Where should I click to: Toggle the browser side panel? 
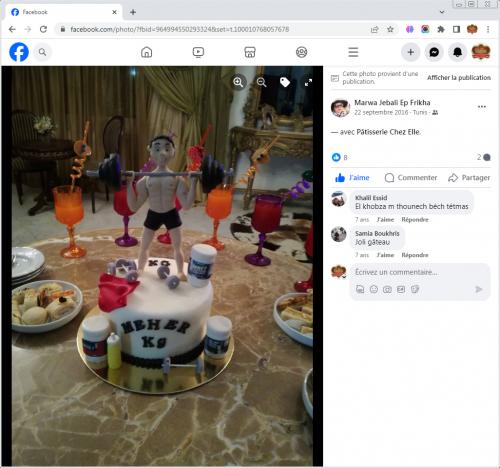pyautogui.click(x=456, y=29)
